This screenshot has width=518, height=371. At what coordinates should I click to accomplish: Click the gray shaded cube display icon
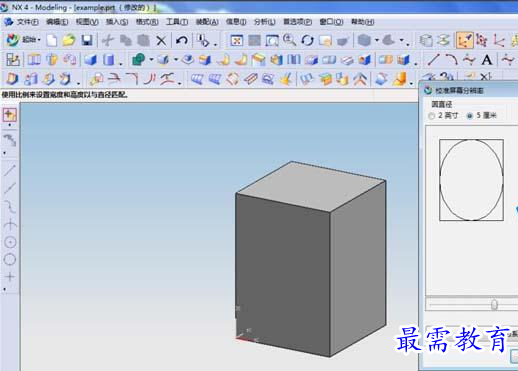pos(364,41)
